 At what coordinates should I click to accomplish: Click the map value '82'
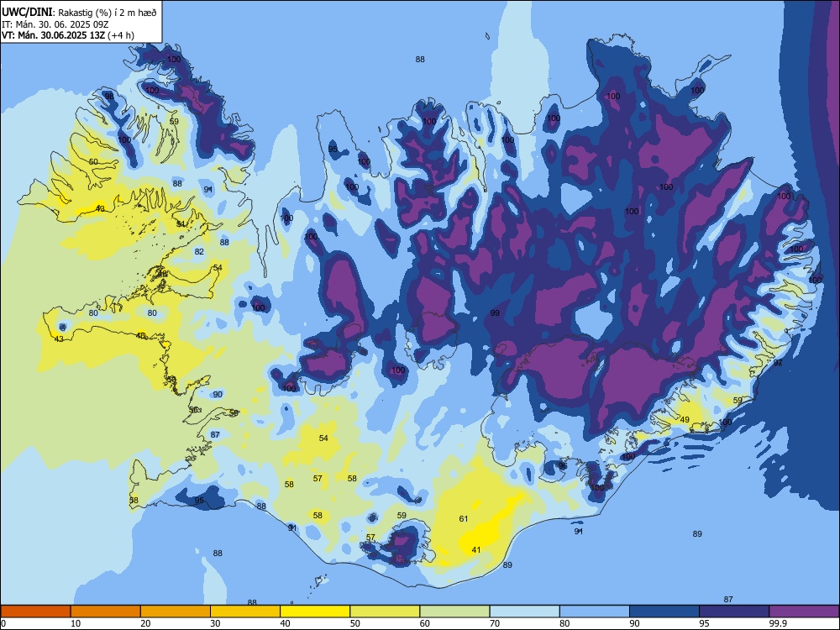click(x=199, y=252)
